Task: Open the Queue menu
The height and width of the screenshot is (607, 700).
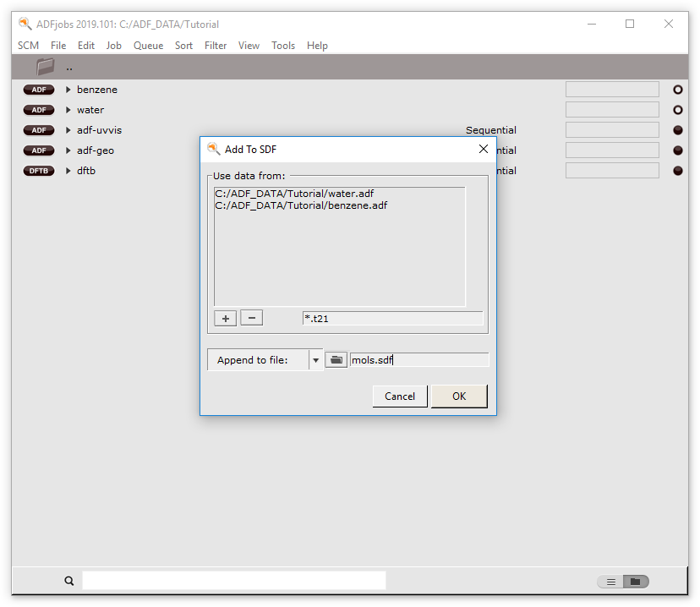Action: point(148,46)
